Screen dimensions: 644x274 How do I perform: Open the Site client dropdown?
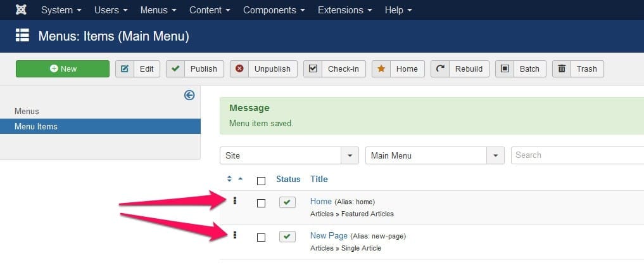pos(289,155)
